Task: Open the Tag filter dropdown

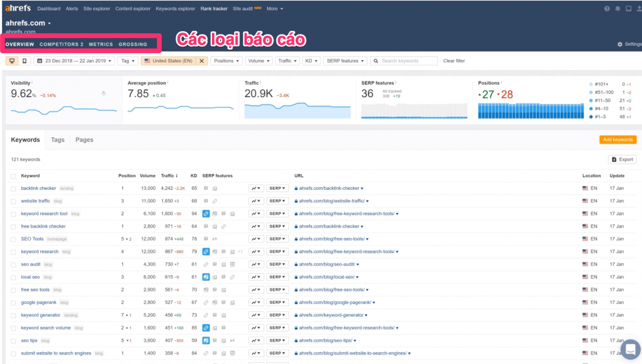Action: 128,61
